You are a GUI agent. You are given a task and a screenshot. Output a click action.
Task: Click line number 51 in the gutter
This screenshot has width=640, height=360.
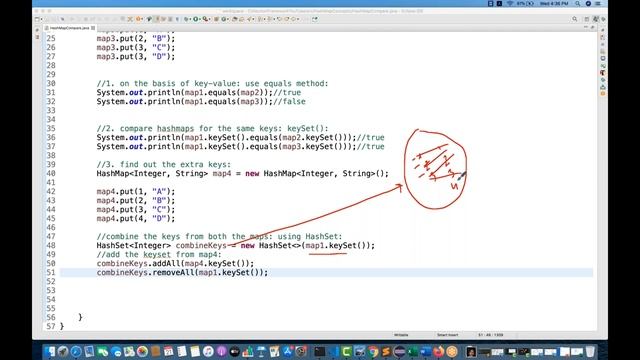[51, 272]
